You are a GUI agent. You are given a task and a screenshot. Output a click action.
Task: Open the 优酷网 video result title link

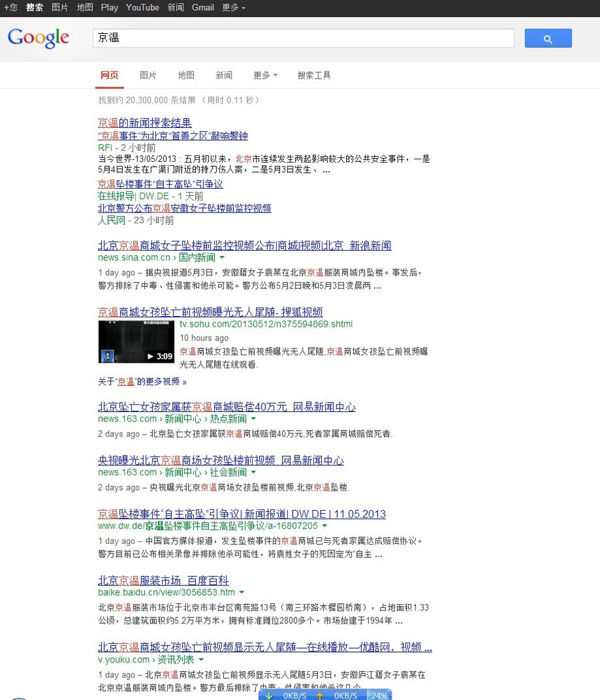point(265,647)
